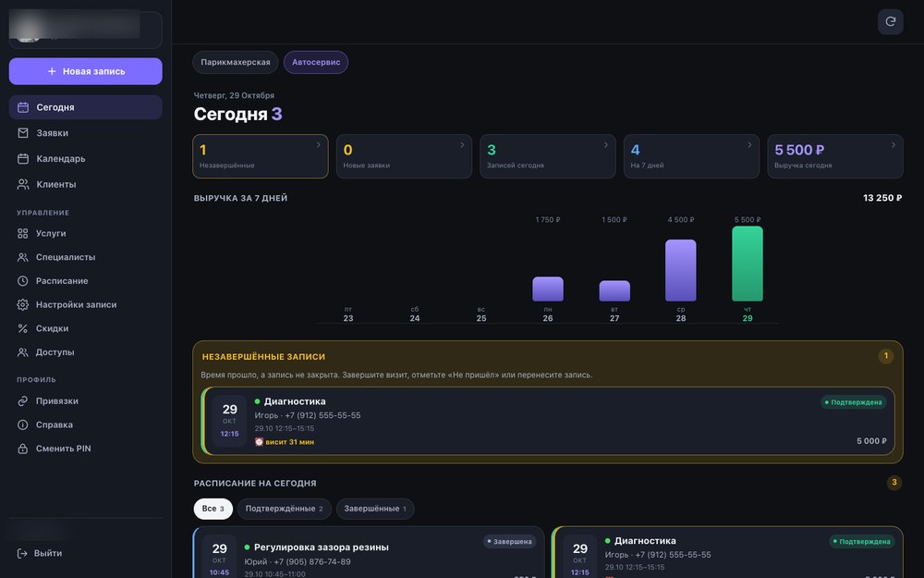924x578 pixels.
Task: Click the person icon beside Доступы
Action: point(22,352)
